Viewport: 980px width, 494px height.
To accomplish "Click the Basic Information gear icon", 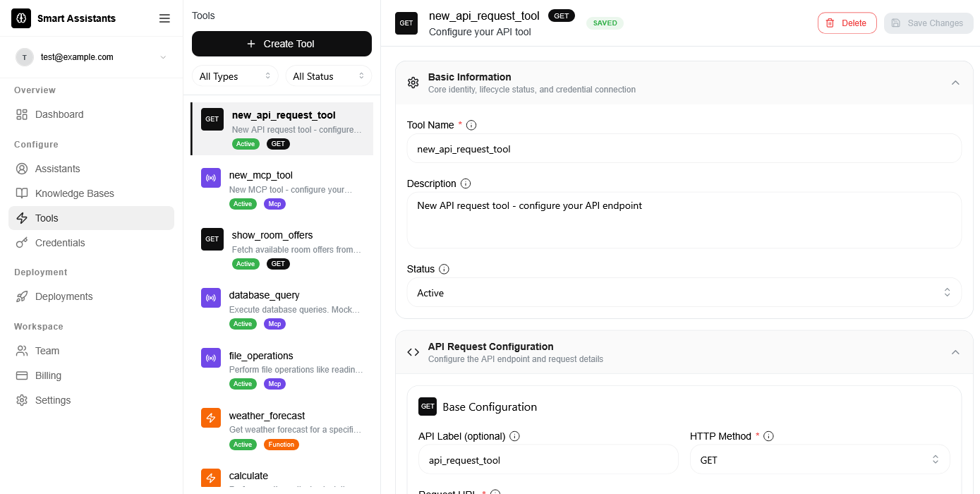I will (x=413, y=83).
